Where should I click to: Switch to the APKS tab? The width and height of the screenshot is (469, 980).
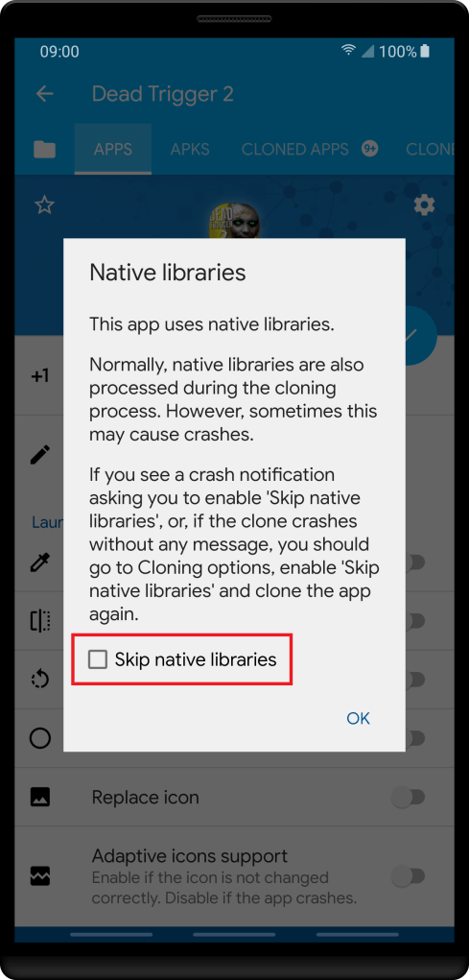pos(190,150)
